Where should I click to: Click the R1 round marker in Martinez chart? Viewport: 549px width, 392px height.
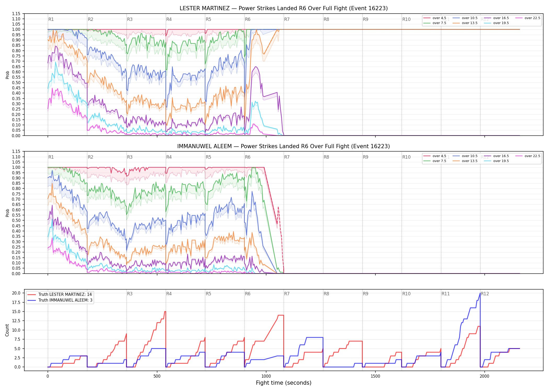[51, 19]
